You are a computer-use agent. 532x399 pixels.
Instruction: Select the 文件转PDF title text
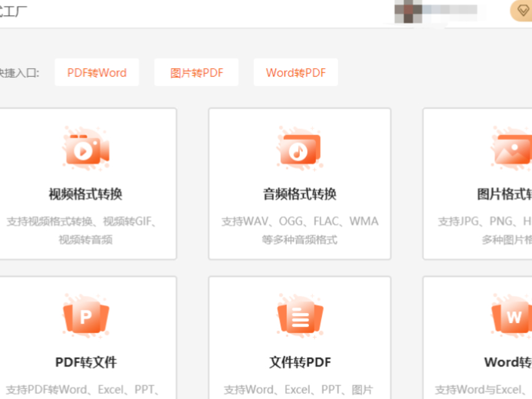(x=300, y=362)
